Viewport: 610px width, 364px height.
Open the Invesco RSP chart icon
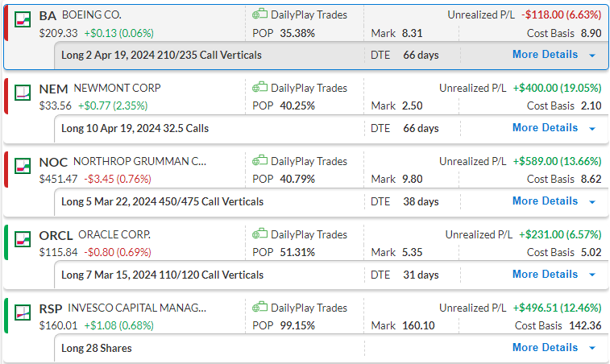23,312
